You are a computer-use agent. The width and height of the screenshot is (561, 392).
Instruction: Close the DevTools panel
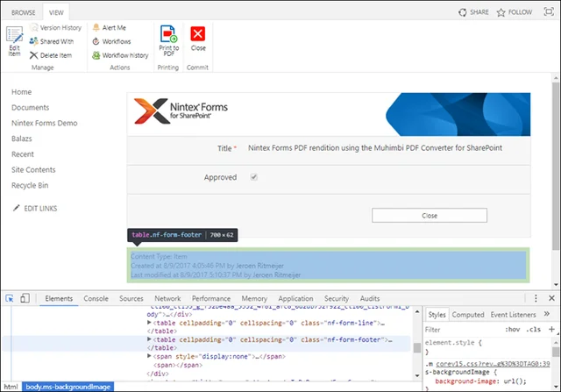click(x=551, y=298)
